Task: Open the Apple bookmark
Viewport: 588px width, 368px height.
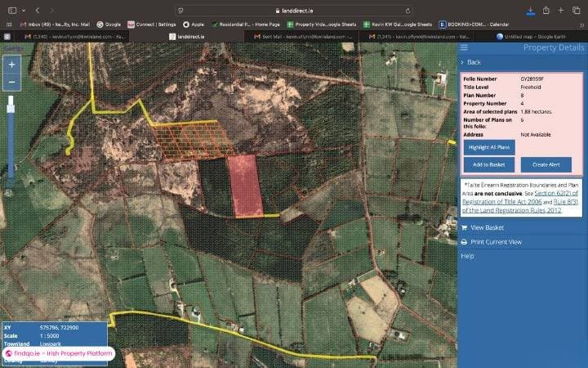Action: [x=194, y=25]
